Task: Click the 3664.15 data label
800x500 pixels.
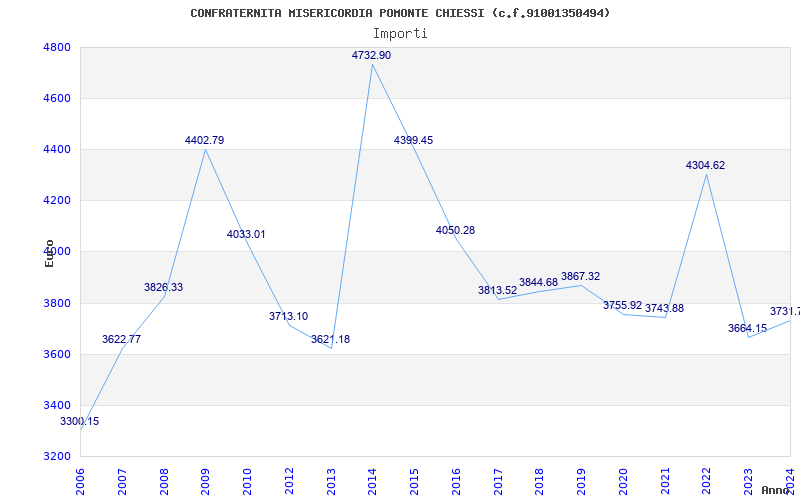Action: pos(747,329)
